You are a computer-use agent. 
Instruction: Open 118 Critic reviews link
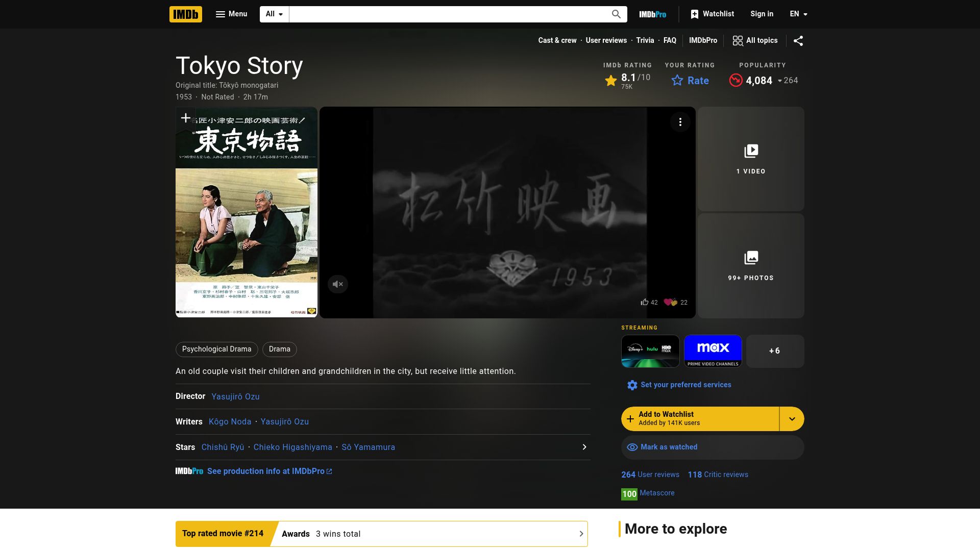718,474
